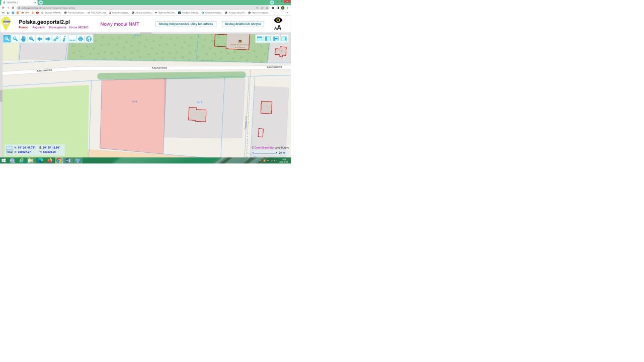The image size is (644, 362).
Task: Open Word from the Windows taskbar
Action: pos(68,161)
